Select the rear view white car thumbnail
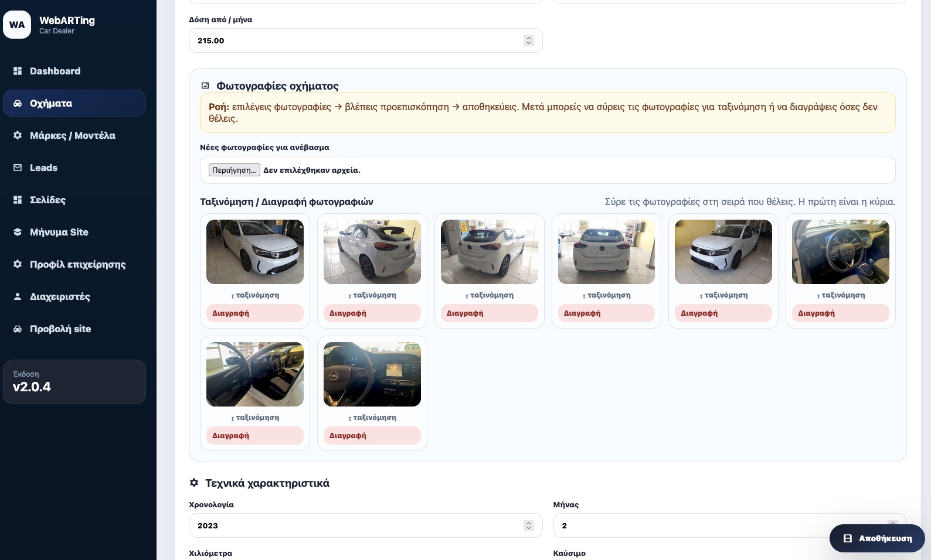The image size is (931, 560). point(606,252)
